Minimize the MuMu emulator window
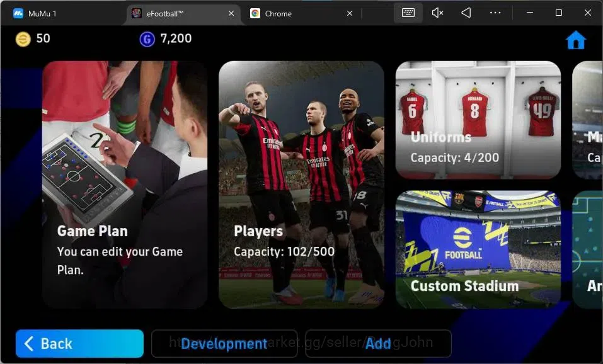This screenshot has width=603, height=364. point(529,13)
